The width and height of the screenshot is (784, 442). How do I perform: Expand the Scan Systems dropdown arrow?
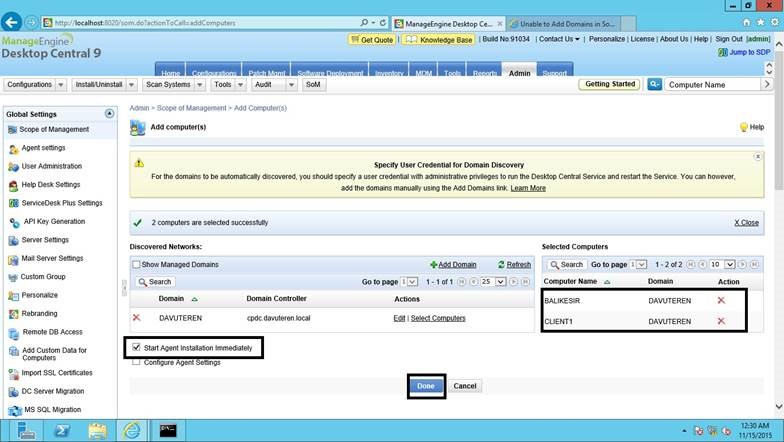tap(200, 84)
